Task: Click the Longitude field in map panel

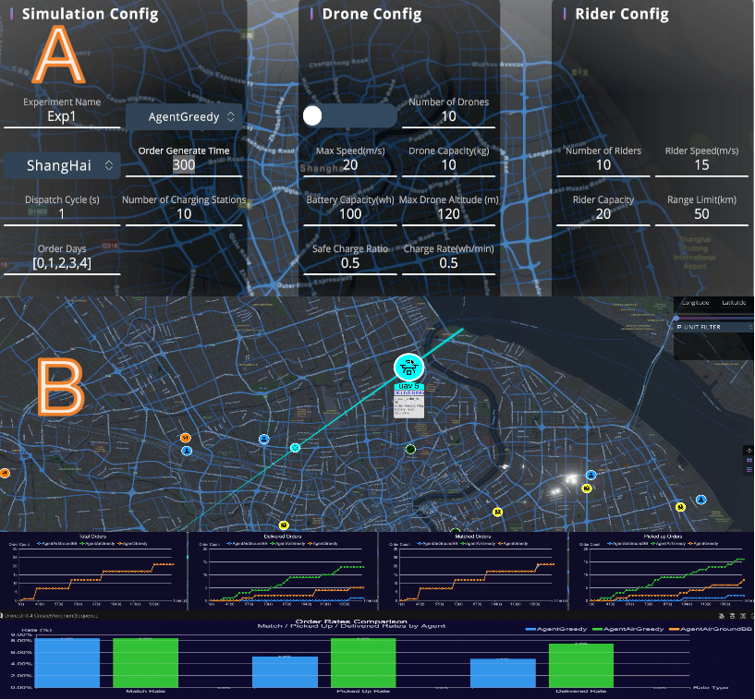Action: pyautogui.click(x=695, y=303)
